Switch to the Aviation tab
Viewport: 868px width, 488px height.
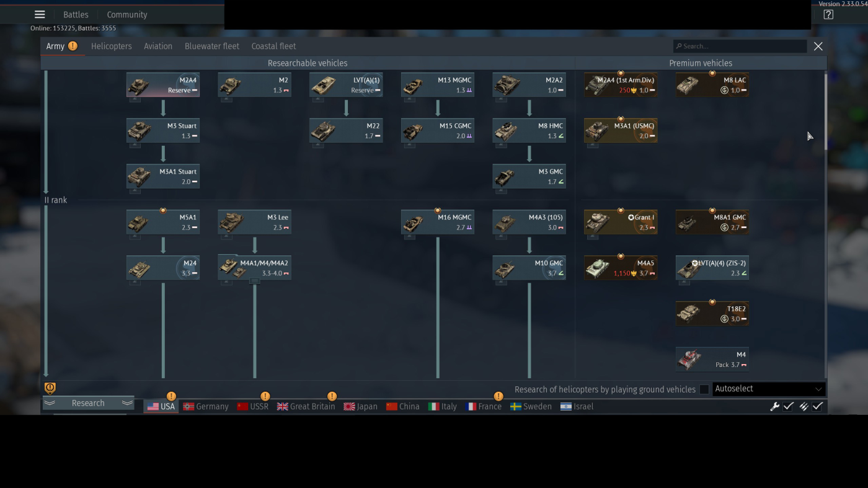click(x=158, y=47)
